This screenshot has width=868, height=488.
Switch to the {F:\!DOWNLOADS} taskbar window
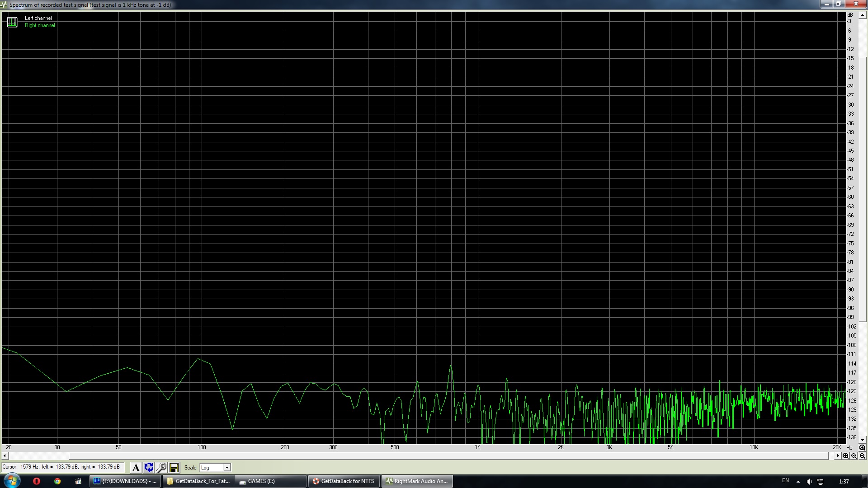point(125,481)
